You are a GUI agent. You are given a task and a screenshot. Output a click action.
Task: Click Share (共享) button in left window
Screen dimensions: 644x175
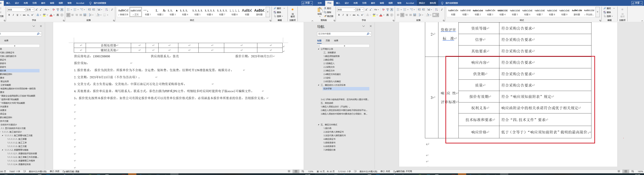click(307, 3)
